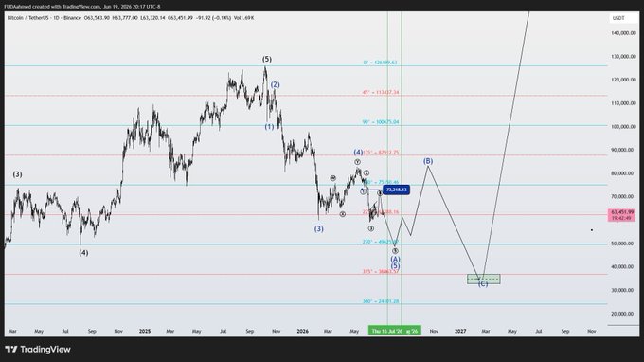
Task: Select the black (5) wave label at the peak
Action: pyautogui.click(x=267, y=60)
